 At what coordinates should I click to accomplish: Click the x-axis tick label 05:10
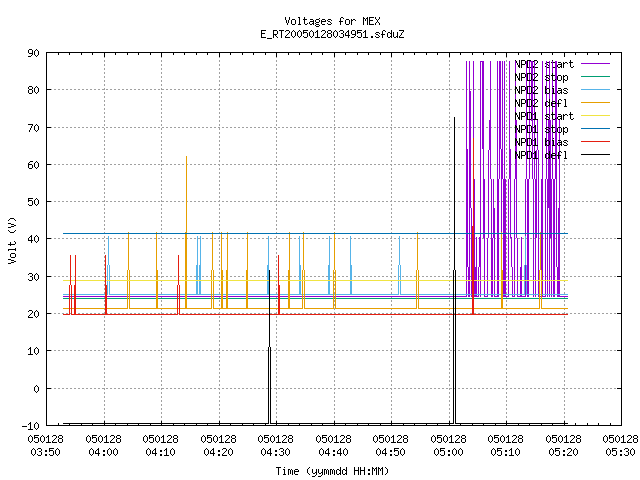point(506,452)
